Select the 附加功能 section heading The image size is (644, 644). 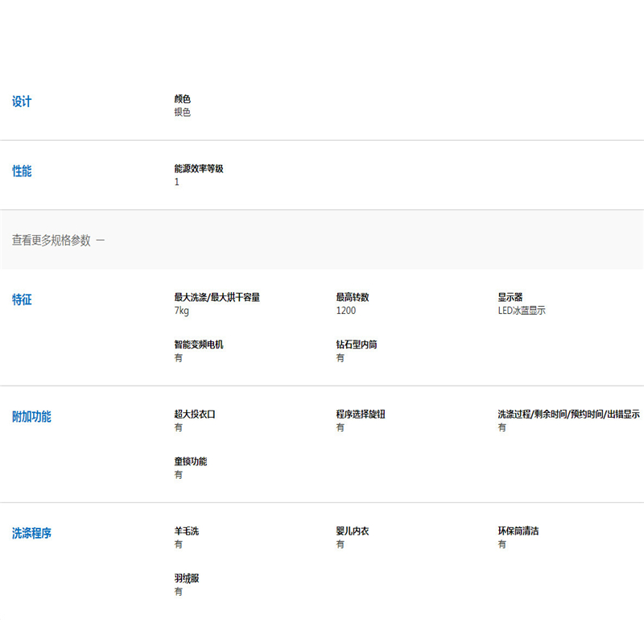tap(31, 416)
